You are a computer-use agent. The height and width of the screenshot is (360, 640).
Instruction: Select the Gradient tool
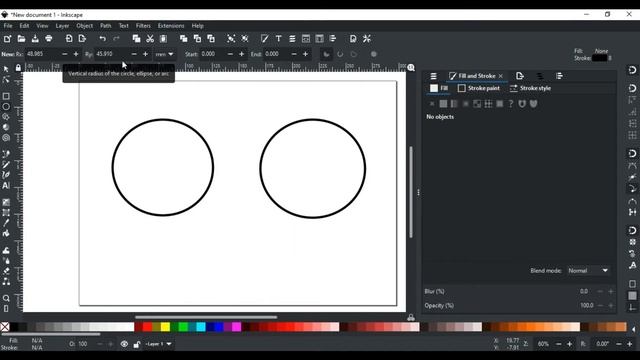6,202
